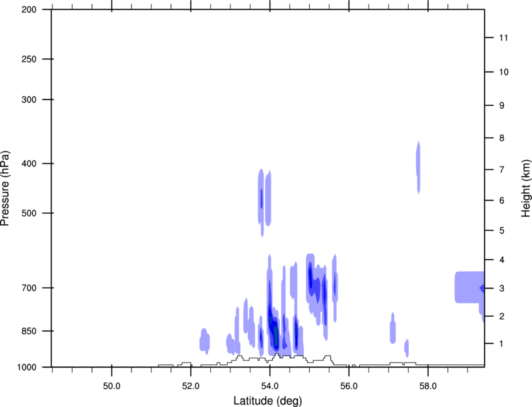The width and height of the screenshot is (532, 407).
Task: Click the 9 km height label
Action: pos(502,106)
